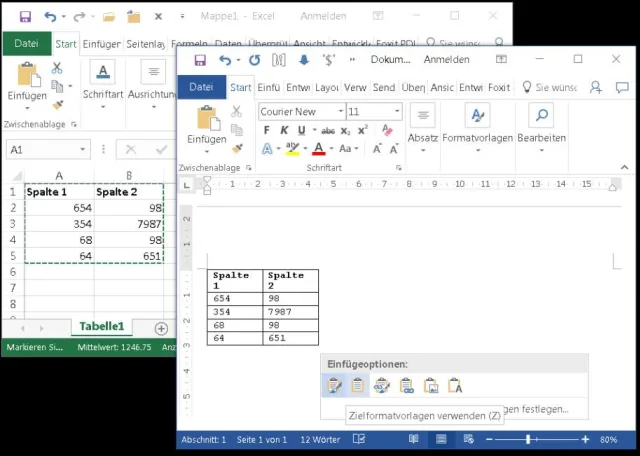Toggle Bold formatting in Word
This screenshot has height=456, width=640.
point(267,130)
